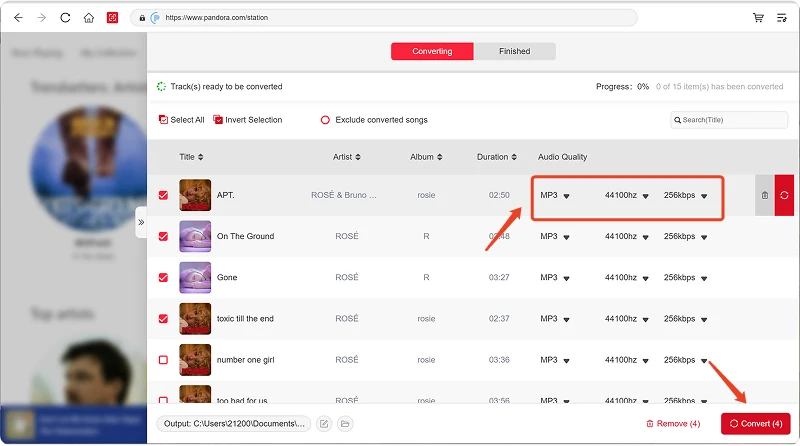Screen dimensions: 800x446
Task: Sort by the Duration column
Action: [497, 157]
